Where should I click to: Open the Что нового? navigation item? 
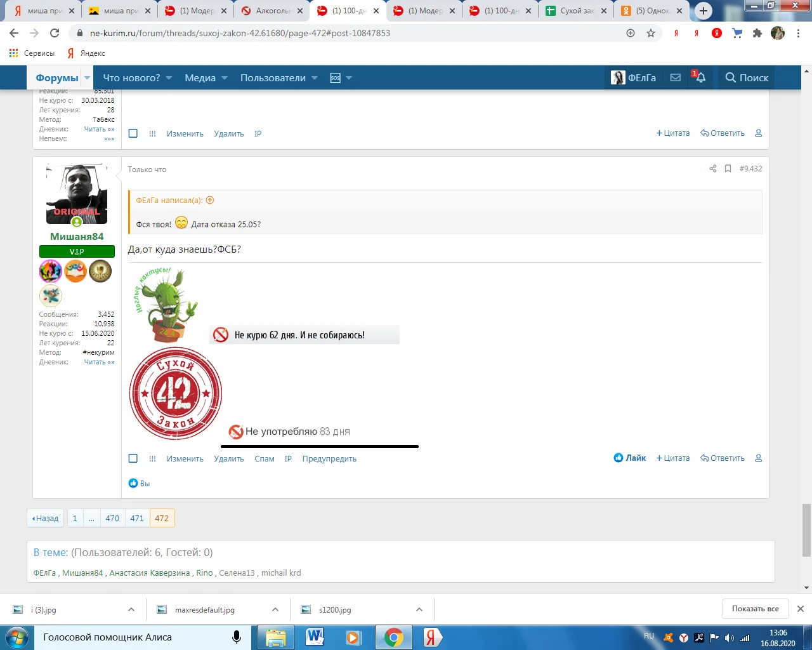coord(131,78)
